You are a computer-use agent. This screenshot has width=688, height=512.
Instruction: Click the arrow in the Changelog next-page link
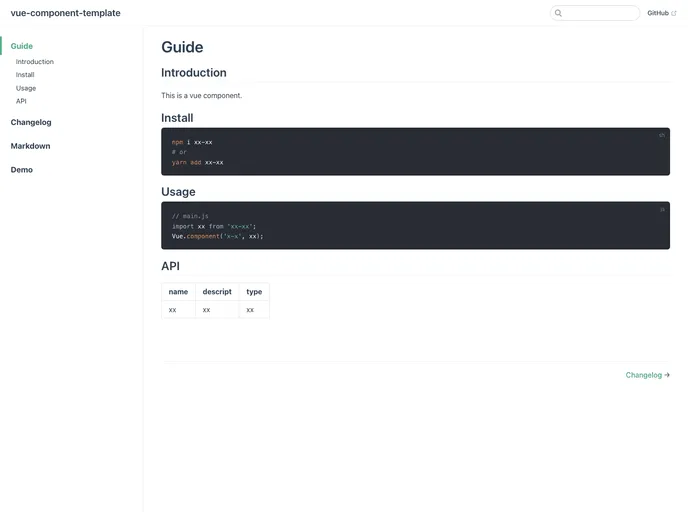coord(667,375)
